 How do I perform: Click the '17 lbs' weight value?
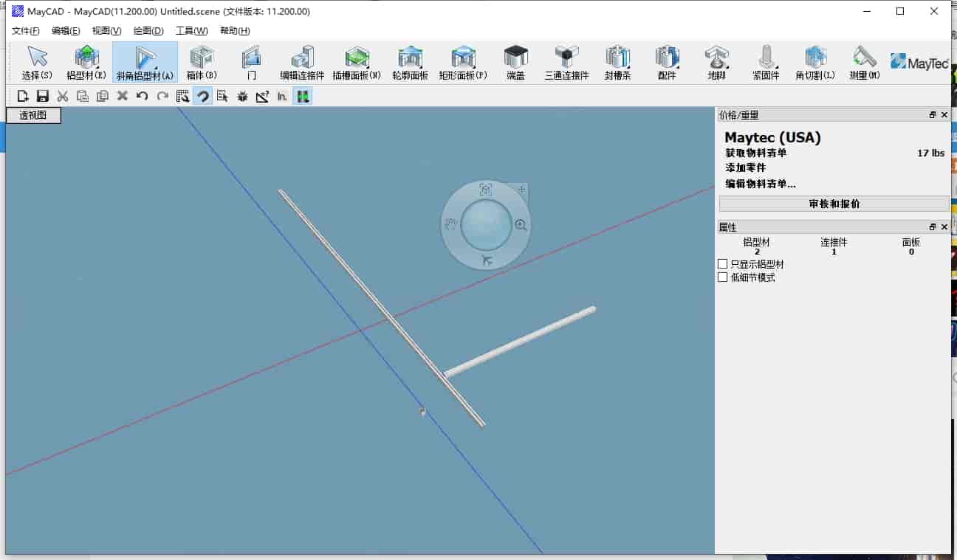coord(930,153)
